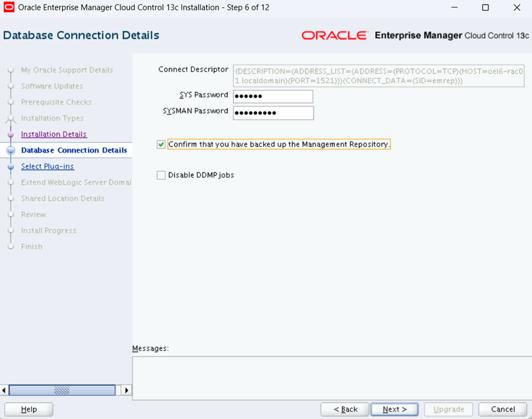
Task: Uncheck the Management Repository backup confirmation
Action: coord(161,145)
